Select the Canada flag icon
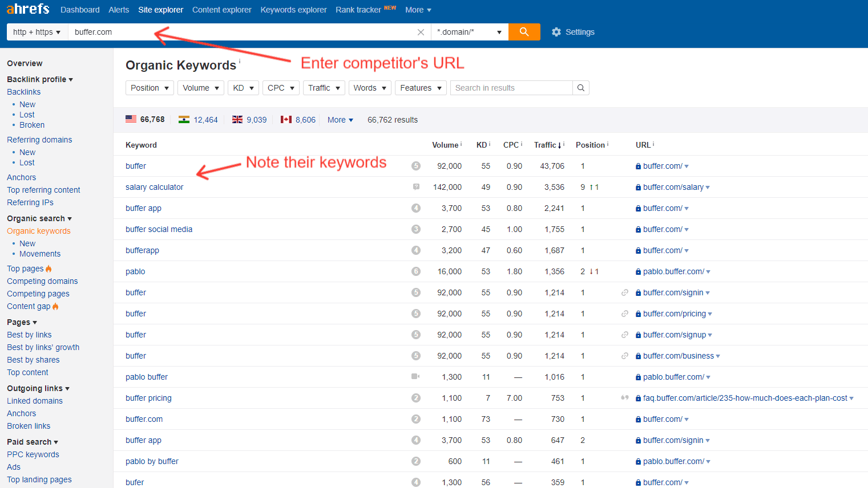Screen dimensions: 868x488 [286, 120]
